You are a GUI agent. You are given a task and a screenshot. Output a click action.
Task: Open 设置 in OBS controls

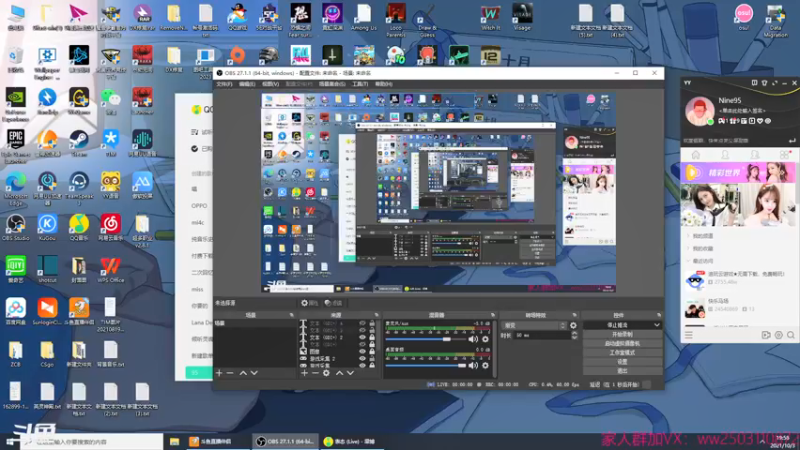pyautogui.click(x=622, y=362)
